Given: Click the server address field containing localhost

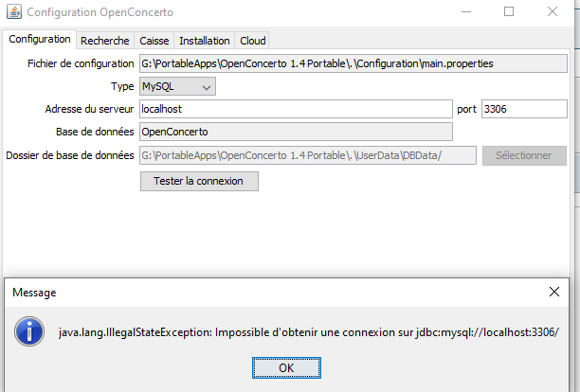Looking at the screenshot, I should pos(295,109).
